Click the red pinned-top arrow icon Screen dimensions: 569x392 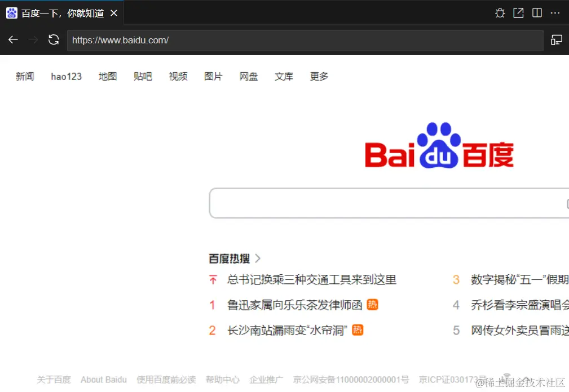213,280
